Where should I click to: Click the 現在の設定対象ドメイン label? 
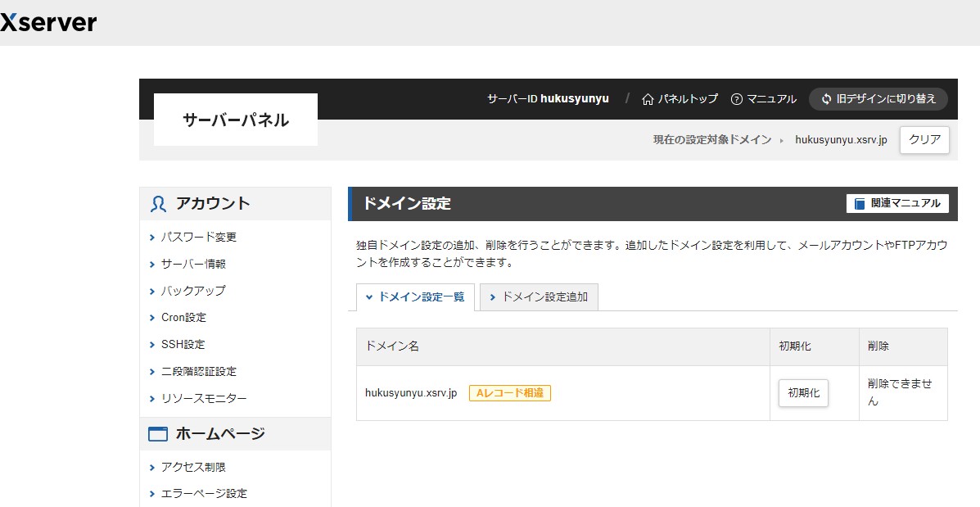pos(712,140)
